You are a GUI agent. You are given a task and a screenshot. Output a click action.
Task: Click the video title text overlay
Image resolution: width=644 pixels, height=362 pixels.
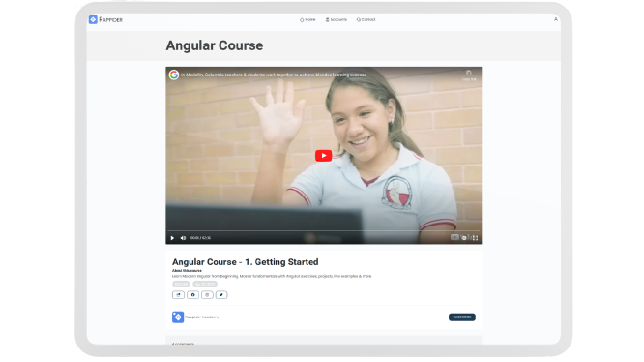(x=274, y=75)
